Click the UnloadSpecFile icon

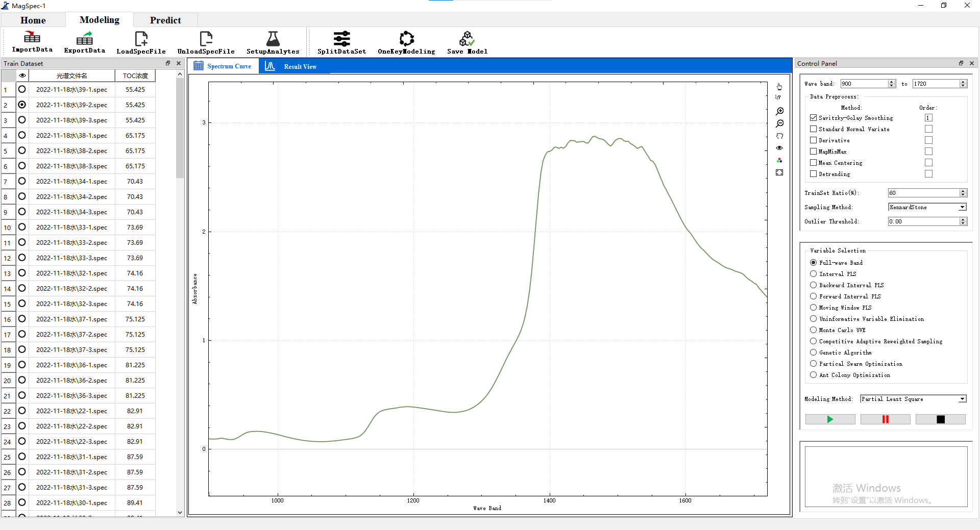206,43
